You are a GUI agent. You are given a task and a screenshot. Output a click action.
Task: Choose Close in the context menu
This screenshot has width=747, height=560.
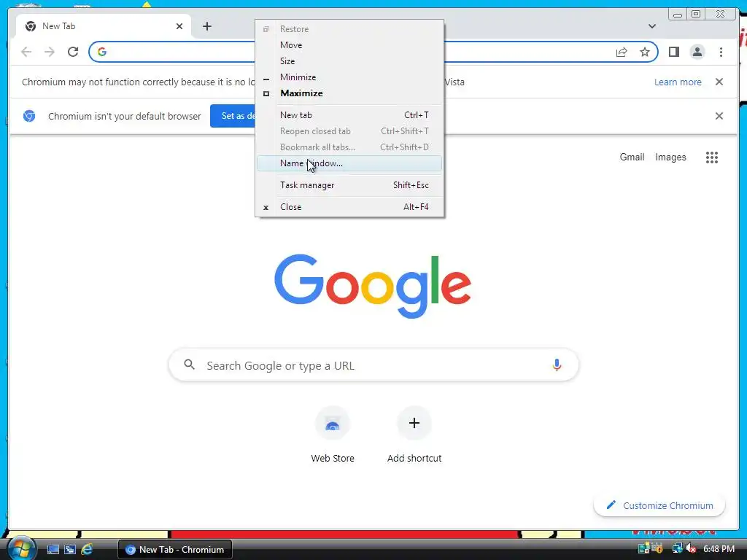point(349,206)
